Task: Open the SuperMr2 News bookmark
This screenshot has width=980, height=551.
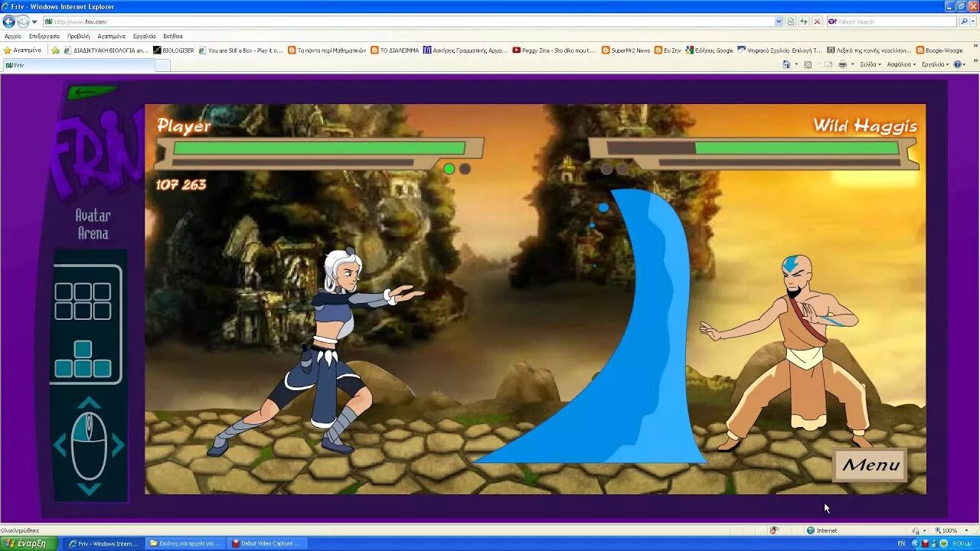Action: (x=626, y=51)
